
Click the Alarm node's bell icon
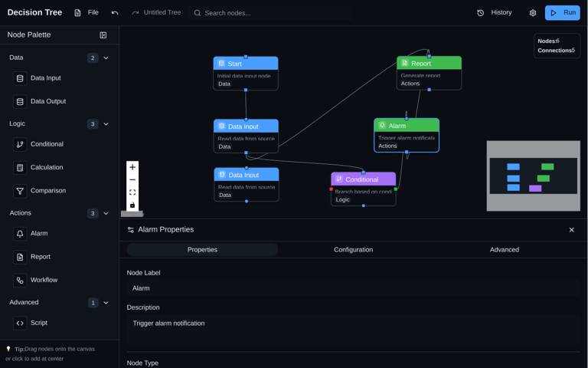[382, 125]
